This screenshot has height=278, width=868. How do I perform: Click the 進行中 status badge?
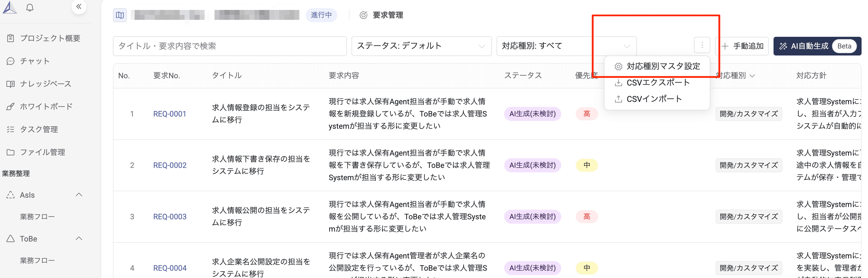[321, 15]
